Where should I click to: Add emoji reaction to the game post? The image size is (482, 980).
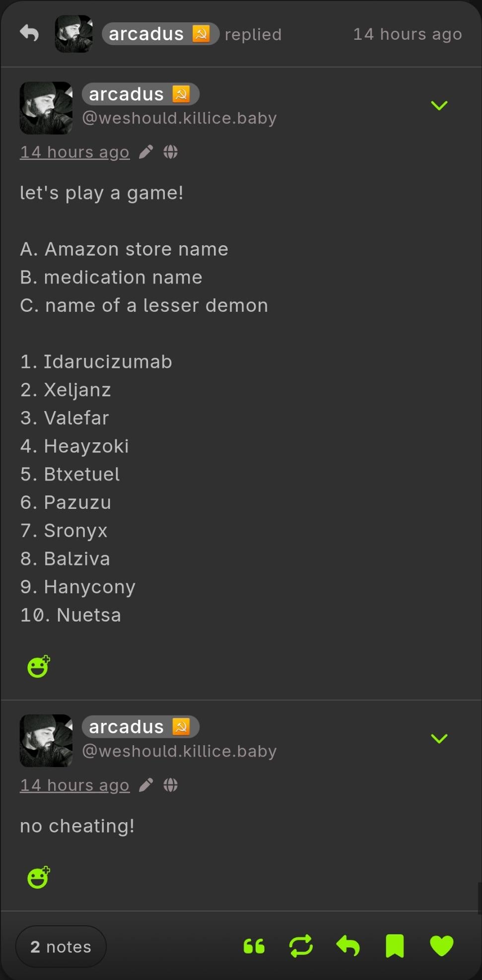coord(38,667)
